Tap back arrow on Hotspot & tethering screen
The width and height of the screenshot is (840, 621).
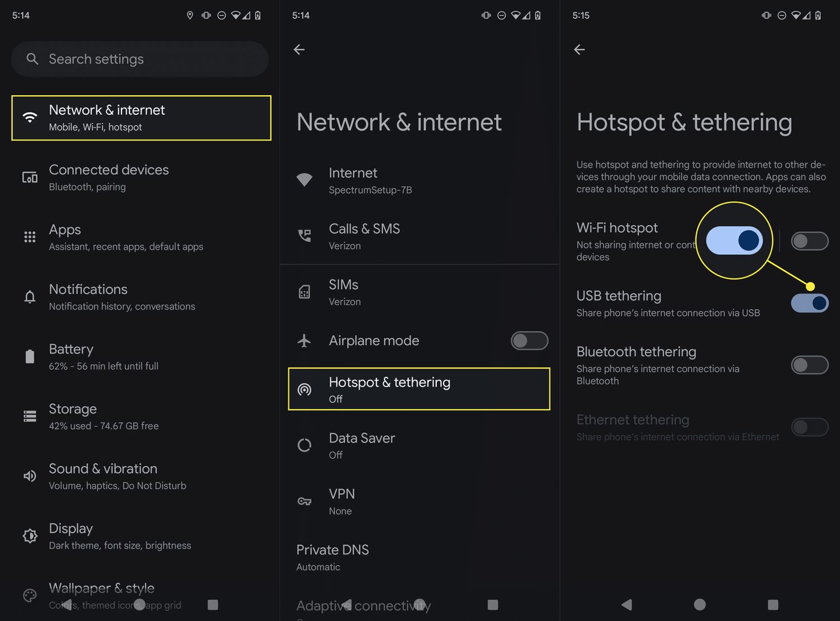580,50
